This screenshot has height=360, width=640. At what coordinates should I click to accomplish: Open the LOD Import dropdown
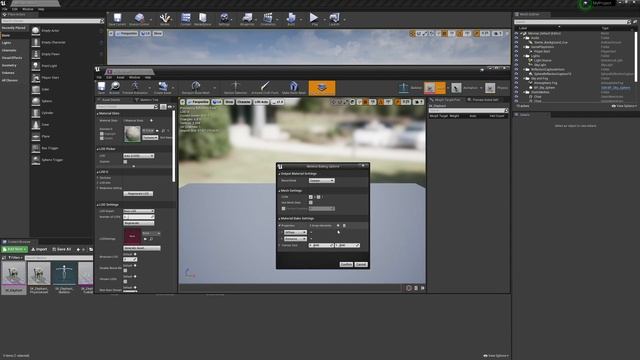point(139,211)
